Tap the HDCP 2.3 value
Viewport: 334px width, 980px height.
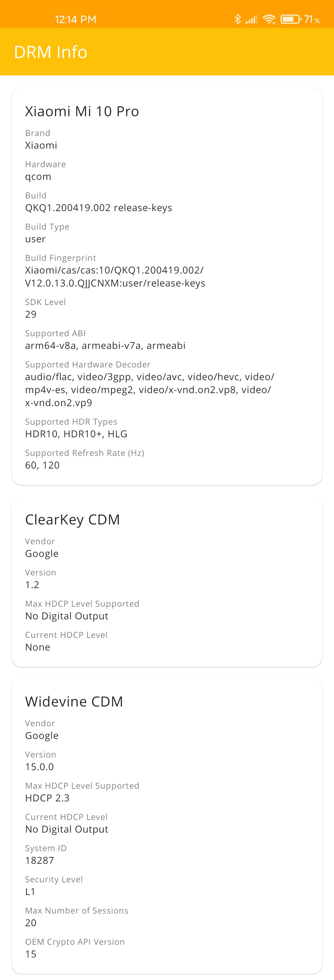coord(47,798)
